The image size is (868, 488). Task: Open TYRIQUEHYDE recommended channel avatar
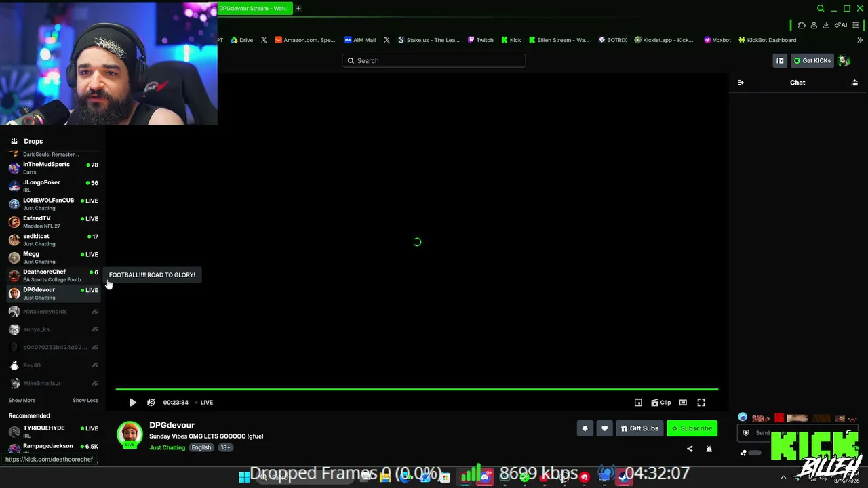tap(14, 432)
